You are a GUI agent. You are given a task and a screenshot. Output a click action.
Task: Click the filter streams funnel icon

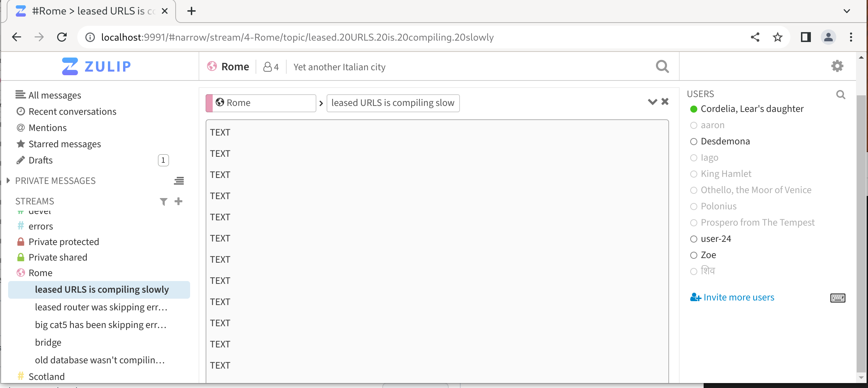163,201
